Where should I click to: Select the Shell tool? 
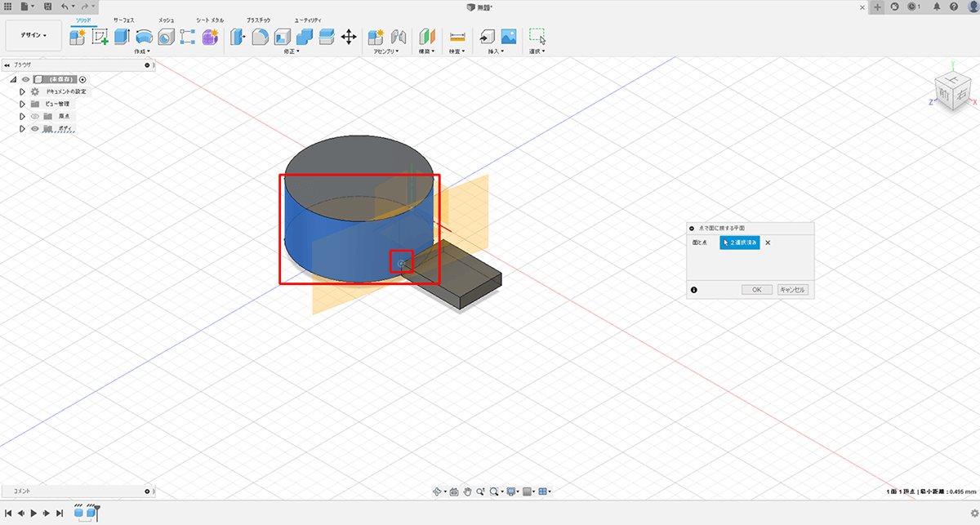[x=283, y=36]
